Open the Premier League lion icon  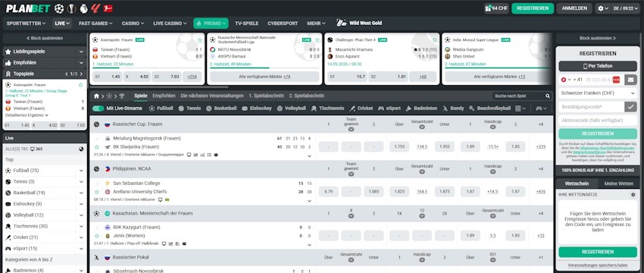point(84,8)
